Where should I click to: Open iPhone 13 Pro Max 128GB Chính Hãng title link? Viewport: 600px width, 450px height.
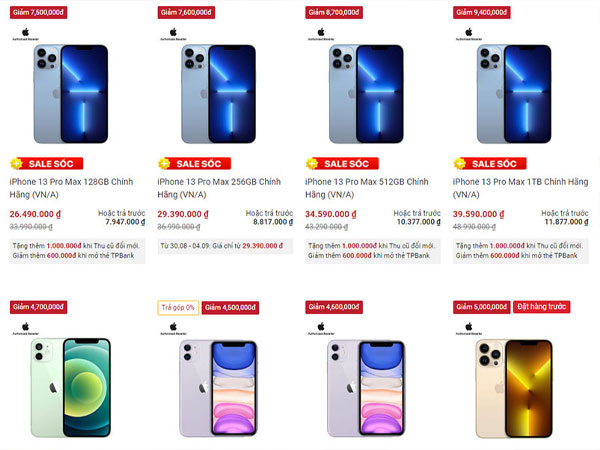coord(72,188)
